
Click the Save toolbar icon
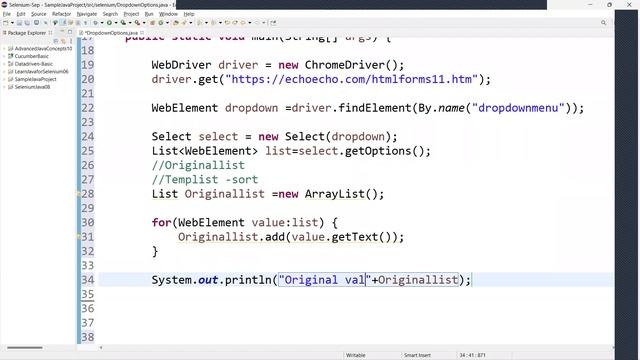click(19, 23)
